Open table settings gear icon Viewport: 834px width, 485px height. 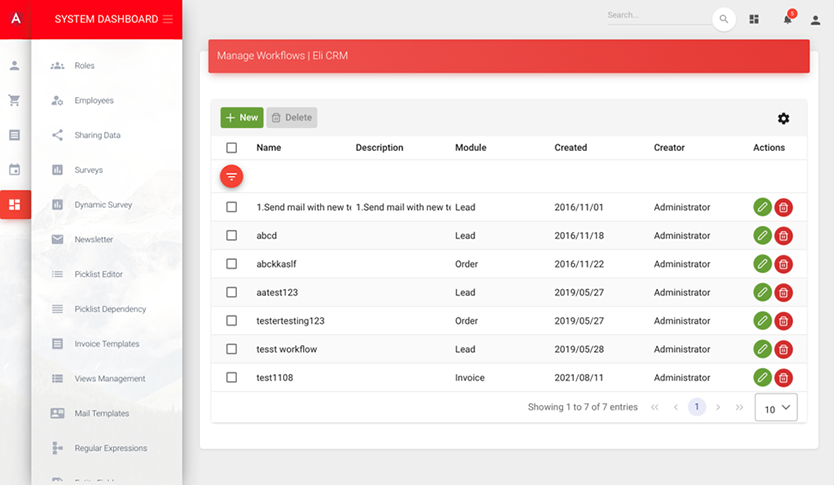point(783,118)
